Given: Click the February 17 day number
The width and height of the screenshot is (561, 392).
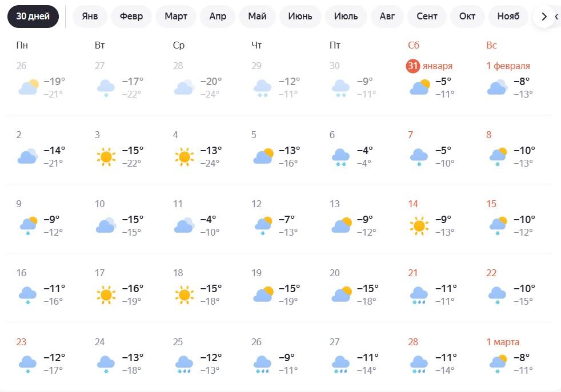Looking at the screenshot, I should pos(99,273).
